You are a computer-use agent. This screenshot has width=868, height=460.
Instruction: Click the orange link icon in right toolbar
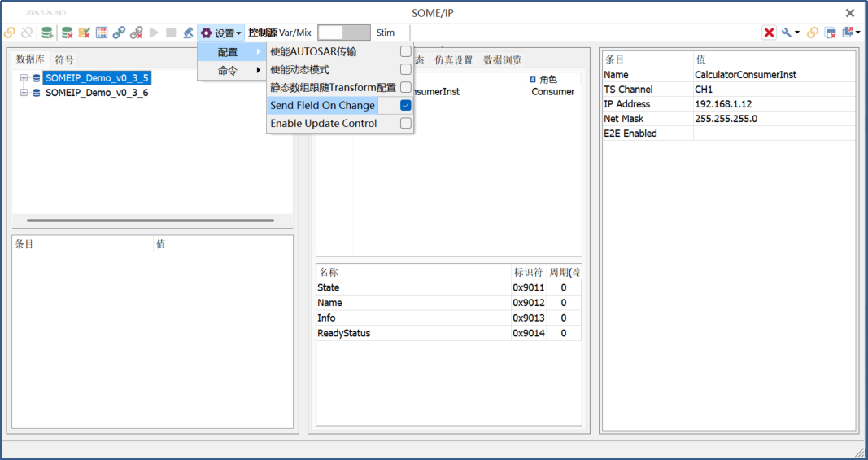pyautogui.click(x=812, y=33)
